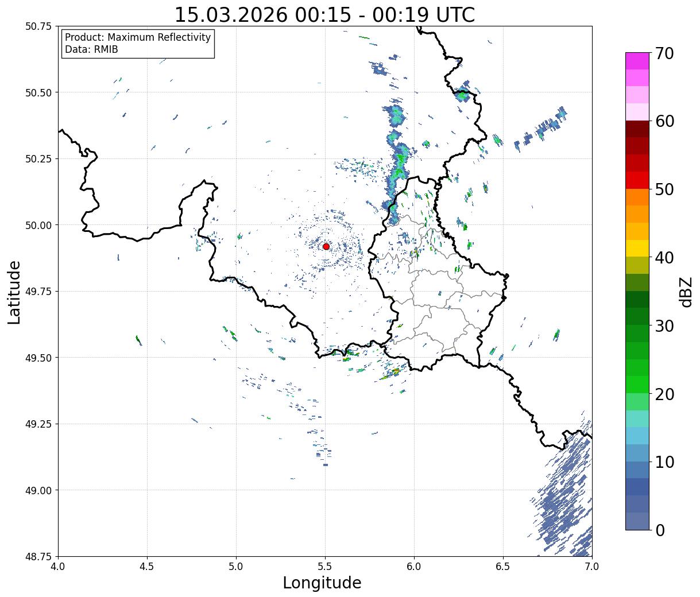Click the longitude tick label 5.0
This screenshot has height=597, width=700.
coord(236,567)
